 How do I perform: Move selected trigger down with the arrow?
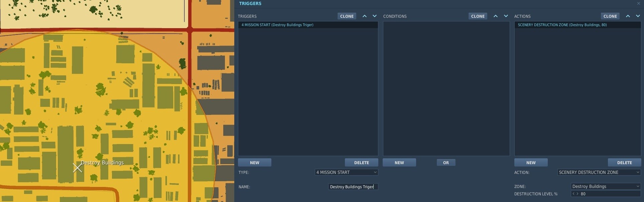click(x=375, y=16)
